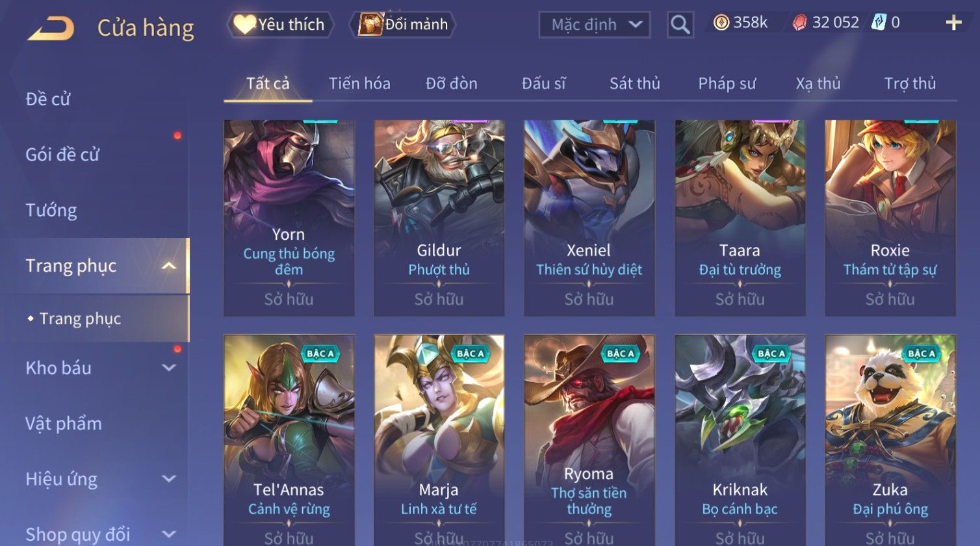Select the Tiến hóa filter tab
The height and width of the screenshot is (546, 980).
click(x=359, y=84)
